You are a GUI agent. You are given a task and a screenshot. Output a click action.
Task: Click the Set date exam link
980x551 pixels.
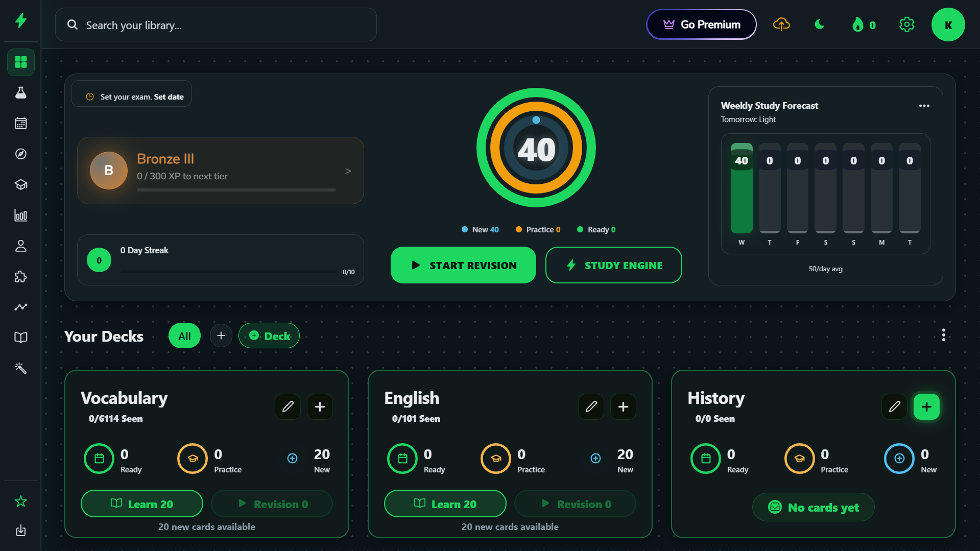(169, 97)
